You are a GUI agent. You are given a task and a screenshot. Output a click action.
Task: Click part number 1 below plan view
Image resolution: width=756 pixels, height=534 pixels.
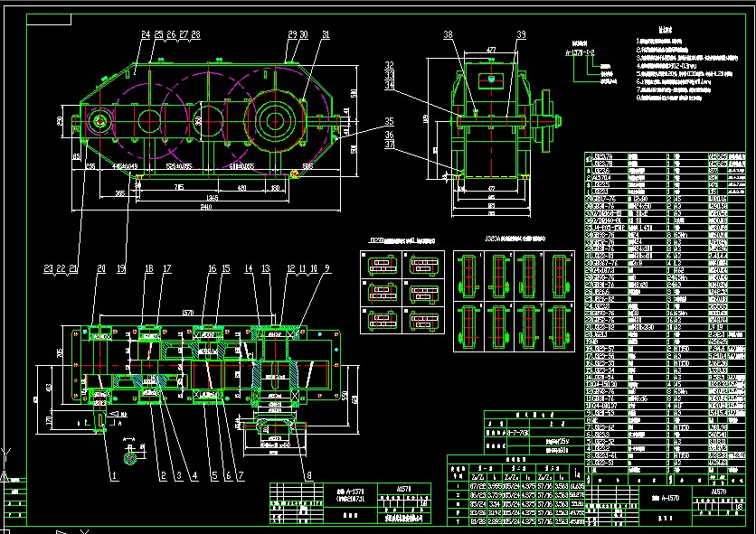115,474
